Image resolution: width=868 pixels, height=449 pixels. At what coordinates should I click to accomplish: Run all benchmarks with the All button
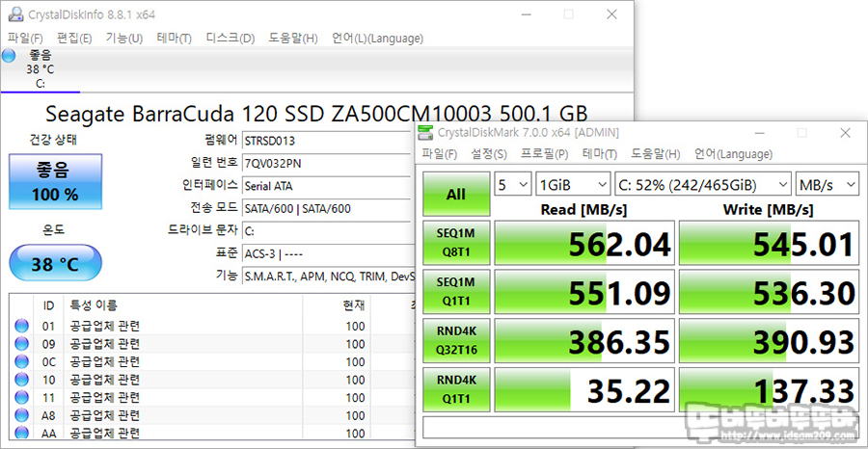click(456, 194)
